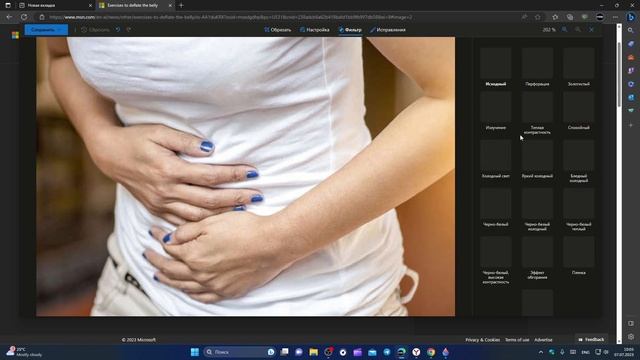
Task: Click the blue Сохранить save button
Action: click(x=46, y=30)
